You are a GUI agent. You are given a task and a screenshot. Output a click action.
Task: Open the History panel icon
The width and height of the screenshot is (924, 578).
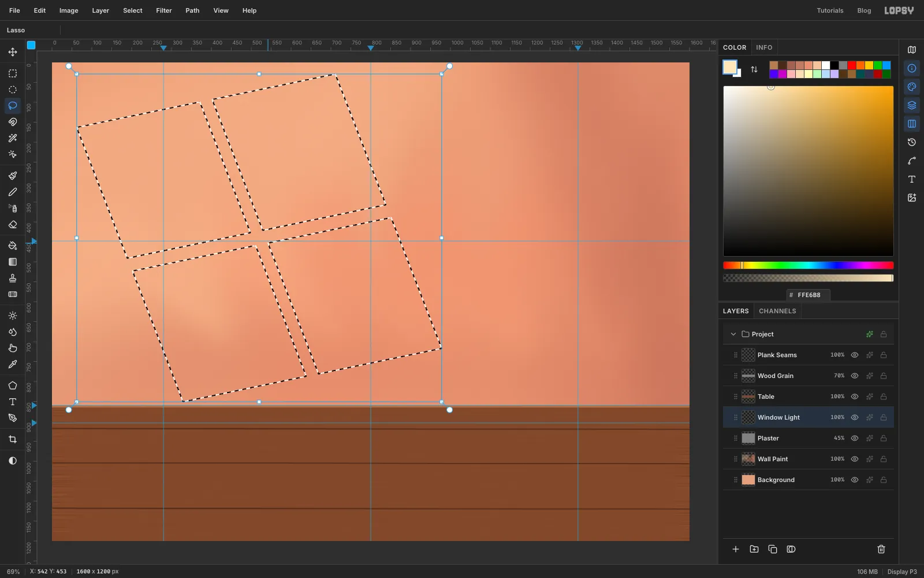[x=912, y=142]
